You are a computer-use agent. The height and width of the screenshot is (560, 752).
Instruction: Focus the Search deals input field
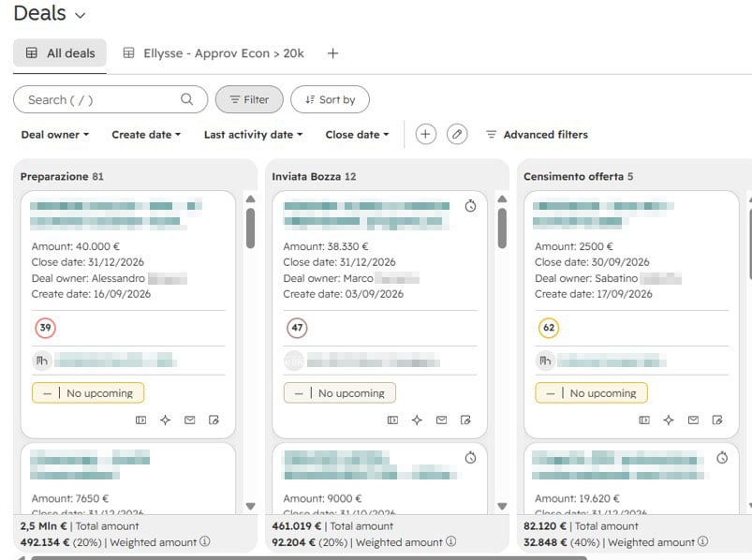[111, 99]
